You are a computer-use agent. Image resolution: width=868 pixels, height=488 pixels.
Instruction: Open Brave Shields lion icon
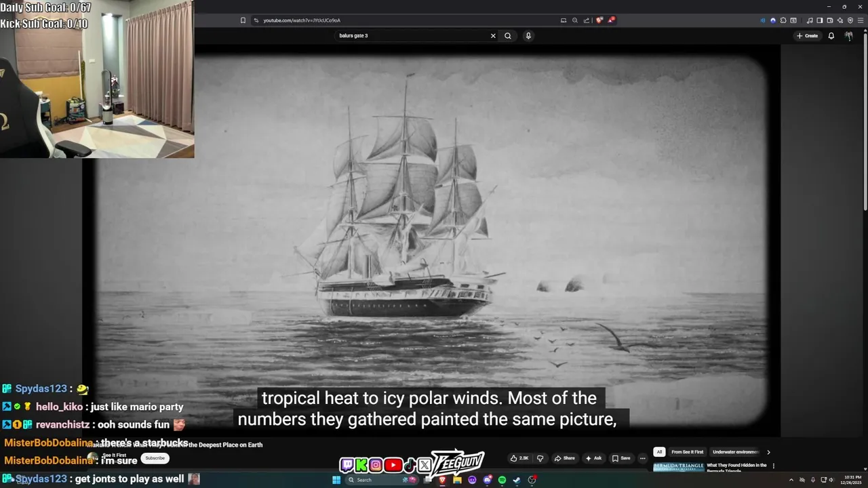(x=599, y=20)
